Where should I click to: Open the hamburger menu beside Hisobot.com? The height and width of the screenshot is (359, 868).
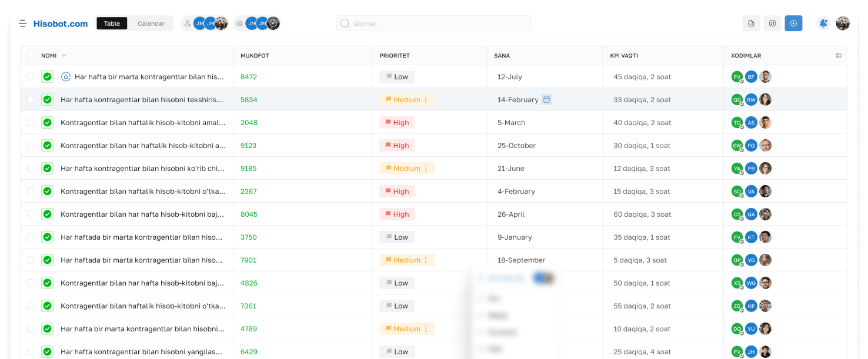[x=22, y=24]
